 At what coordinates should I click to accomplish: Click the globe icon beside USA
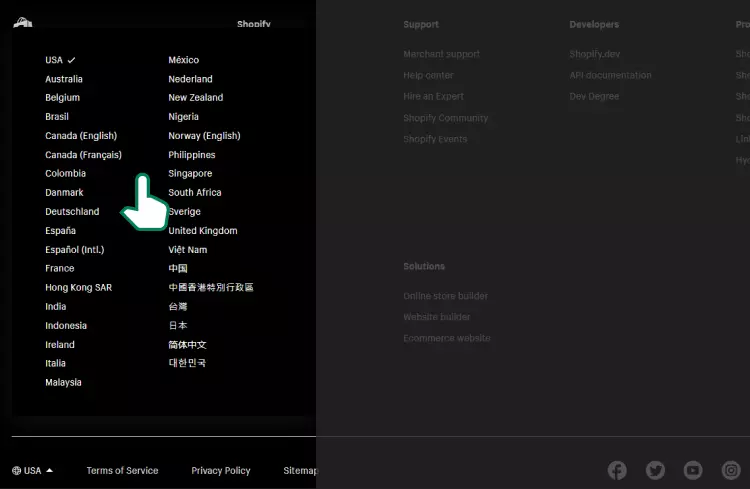coord(17,471)
